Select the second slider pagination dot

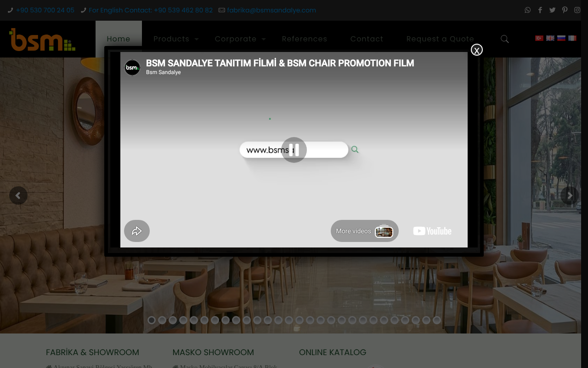162,320
